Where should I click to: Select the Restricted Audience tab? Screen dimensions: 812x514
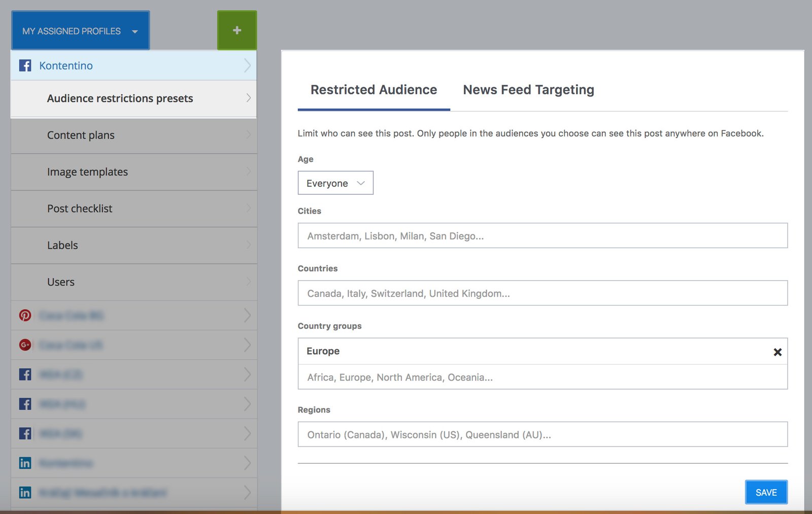point(374,90)
